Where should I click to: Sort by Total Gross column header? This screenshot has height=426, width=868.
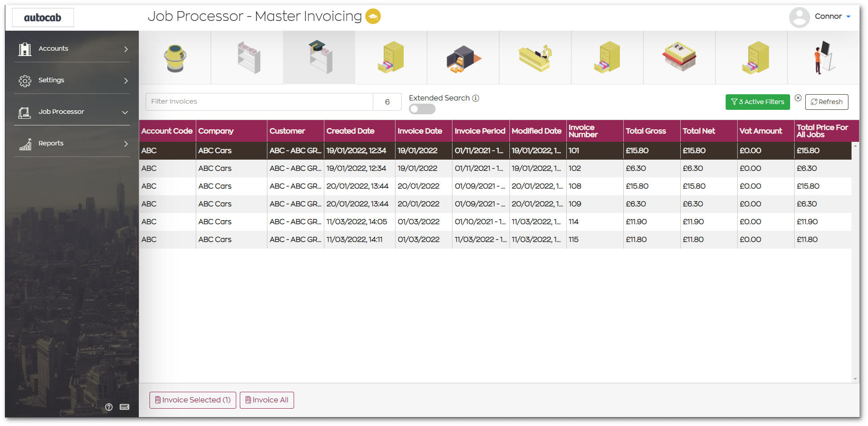pos(651,131)
